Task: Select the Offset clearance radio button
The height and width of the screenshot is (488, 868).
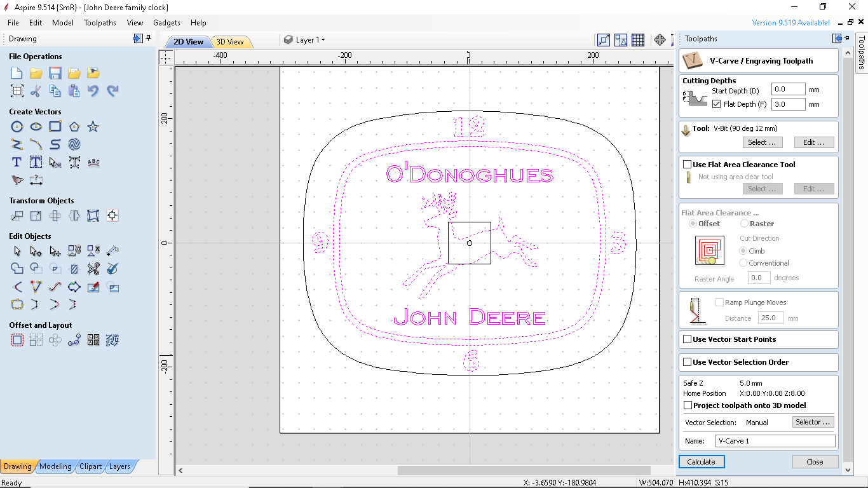Action: [x=693, y=224]
